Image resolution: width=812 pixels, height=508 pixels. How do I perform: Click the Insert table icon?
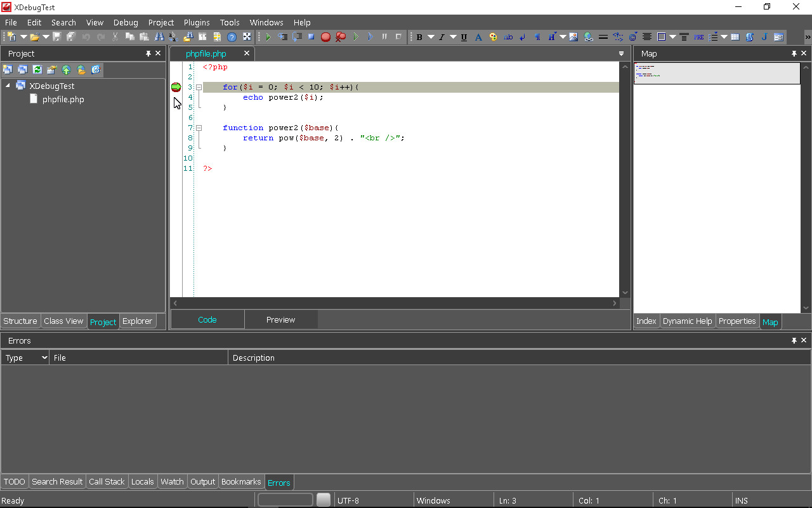tap(735, 37)
